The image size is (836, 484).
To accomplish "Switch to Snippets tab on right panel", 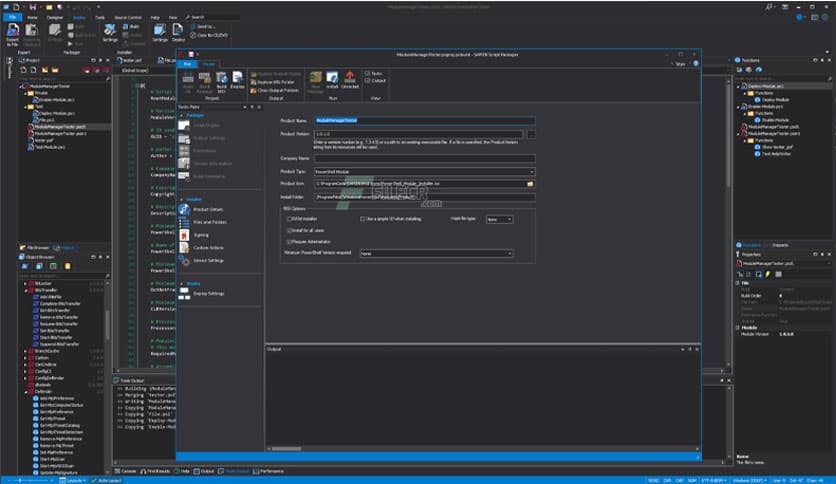I will pyautogui.click(x=779, y=245).
